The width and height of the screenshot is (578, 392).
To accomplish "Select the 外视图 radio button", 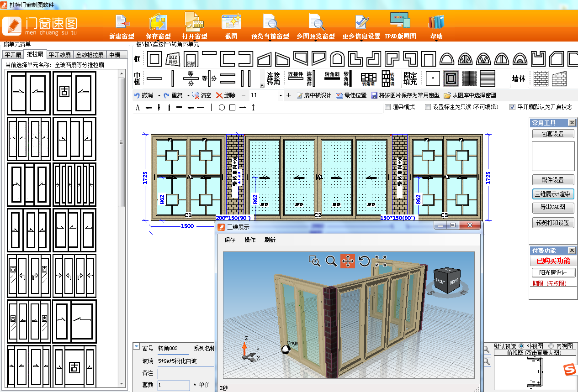I will 521,346.
